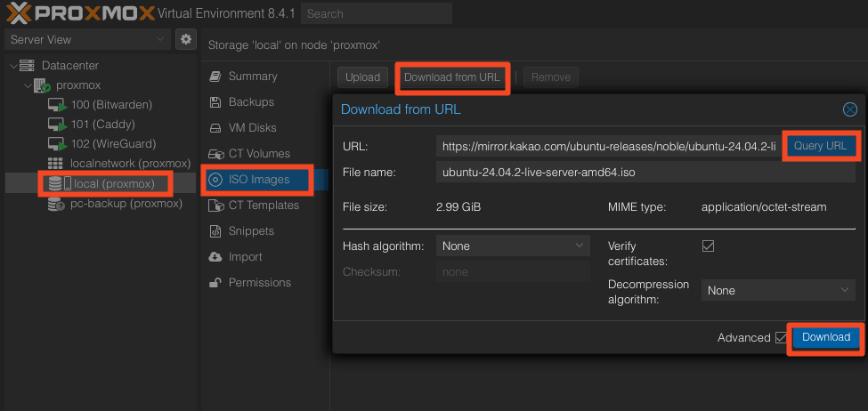Close the Download from URL dialog
Image resolution: width=868 pixels, height=411 pixels.
849,109
